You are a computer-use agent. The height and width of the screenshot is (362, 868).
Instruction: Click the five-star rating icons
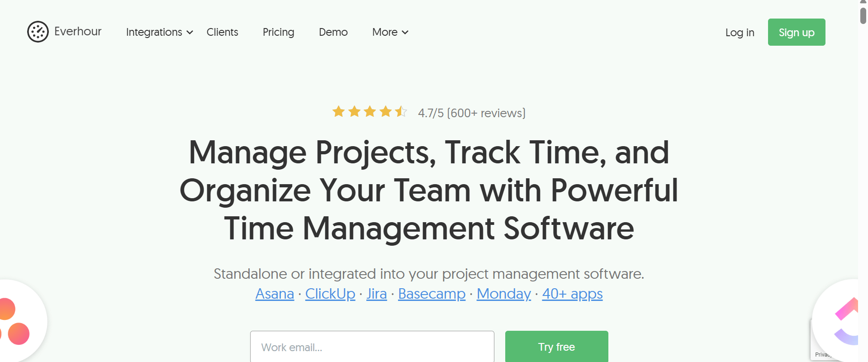(370, 112)
